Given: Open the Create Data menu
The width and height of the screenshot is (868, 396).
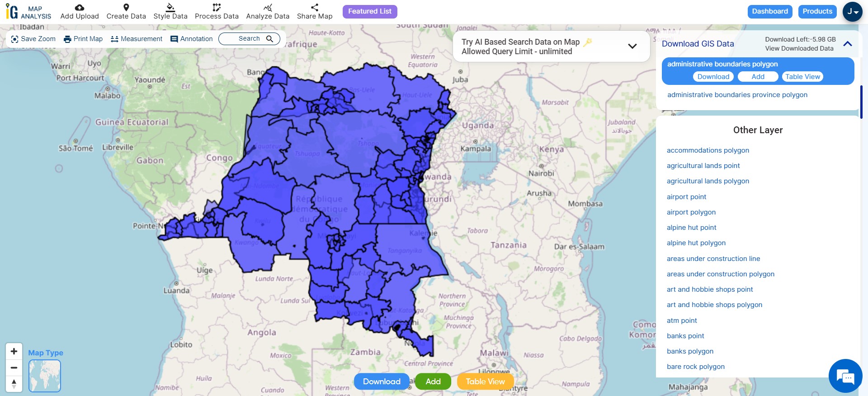Looking at the screenshot, I should pyautogui.click(x=126, y=12).
